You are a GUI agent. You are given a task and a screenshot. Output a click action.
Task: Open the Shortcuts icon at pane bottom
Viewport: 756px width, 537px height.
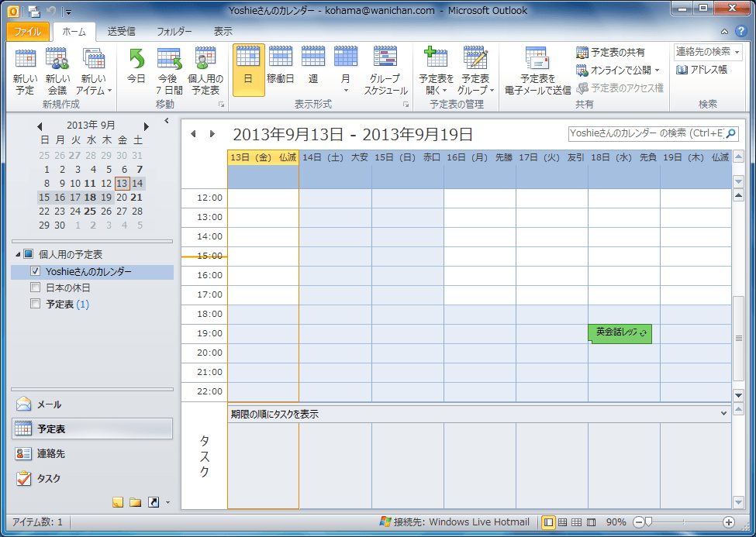coord(154,503)
